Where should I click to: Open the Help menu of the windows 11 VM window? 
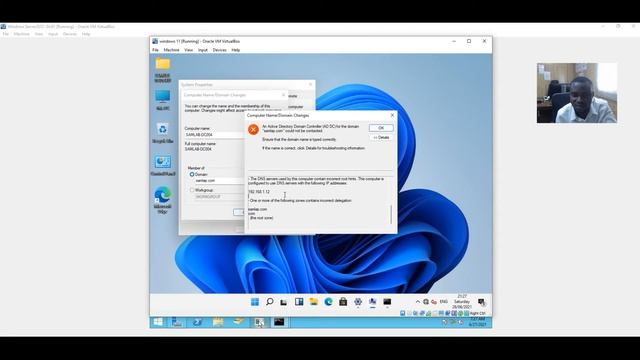click(236, 50)
